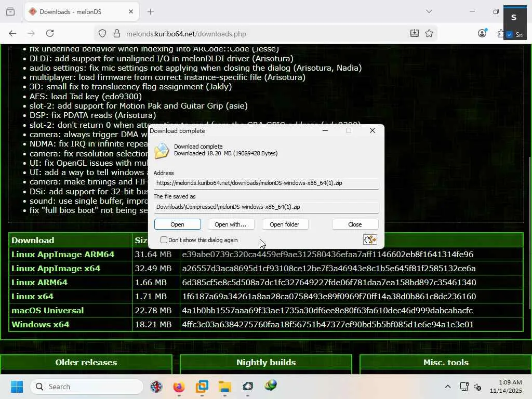Image resolution: width=532 pixels, height=399 pixels.
Task: Show hidden system tray icons chevron
Action: (448, 387)
